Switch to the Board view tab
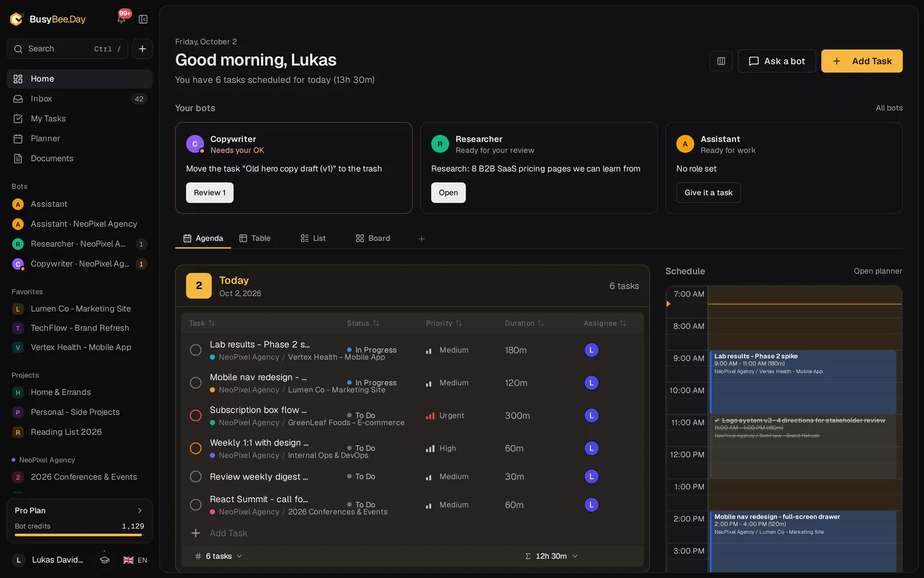This screenshot has width=924, height=578. 373,238
